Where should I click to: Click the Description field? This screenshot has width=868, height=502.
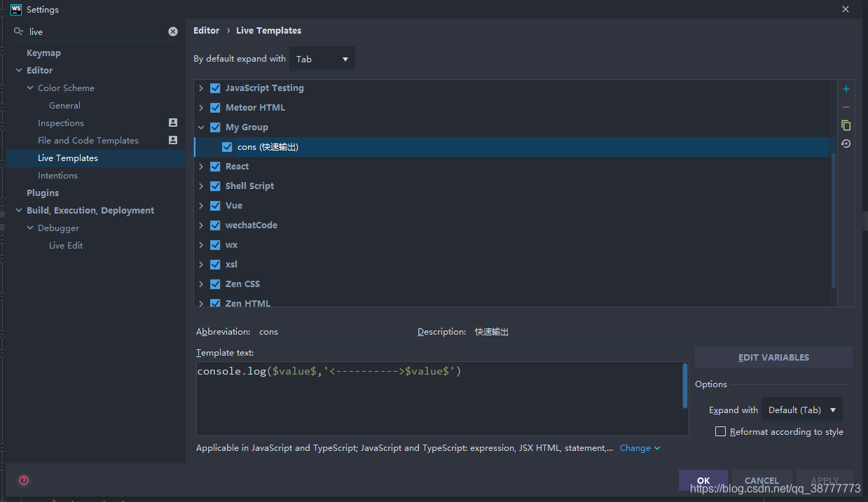click(662, 332)
